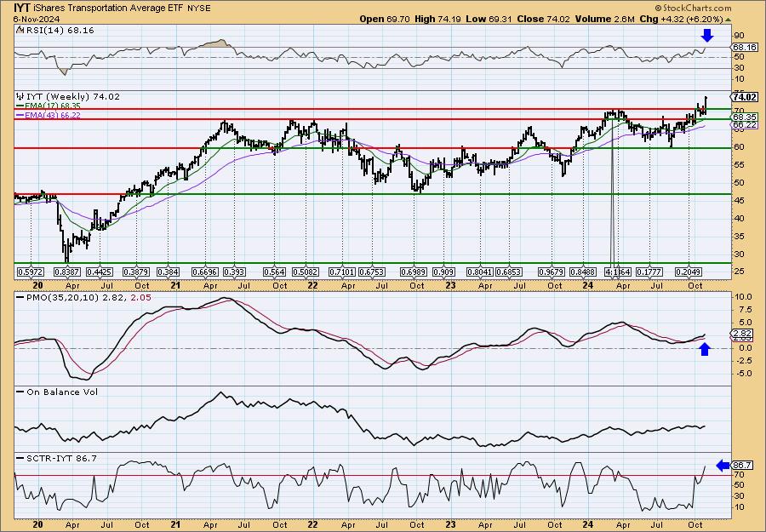Click the IYT ticker symbol in header
766x532 pixels.
[21, 8]
